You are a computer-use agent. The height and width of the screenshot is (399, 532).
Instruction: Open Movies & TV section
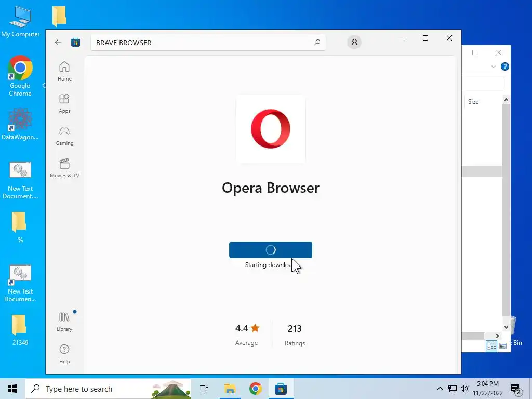point(64,168)
